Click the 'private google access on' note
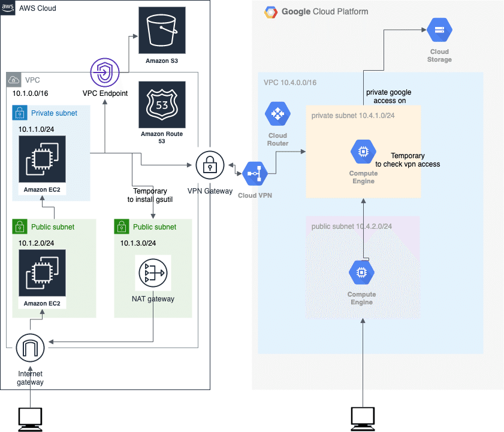 tap(389, 96)
